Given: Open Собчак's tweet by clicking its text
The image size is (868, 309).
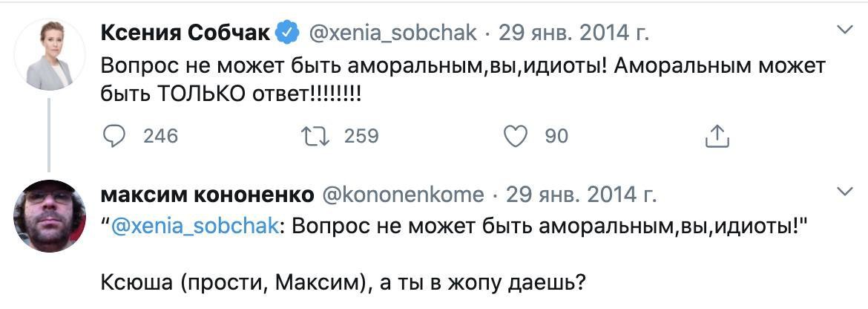Looking at the screenshot, I should (445, 80).
